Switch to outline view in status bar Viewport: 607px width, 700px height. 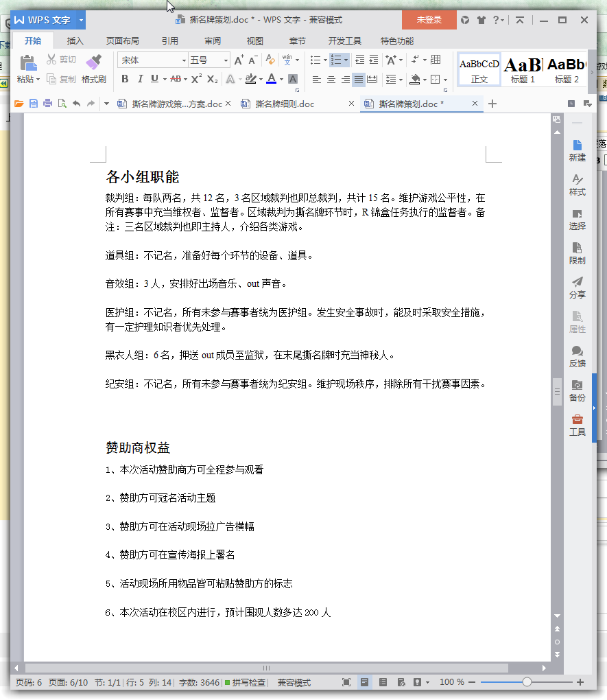383,682
